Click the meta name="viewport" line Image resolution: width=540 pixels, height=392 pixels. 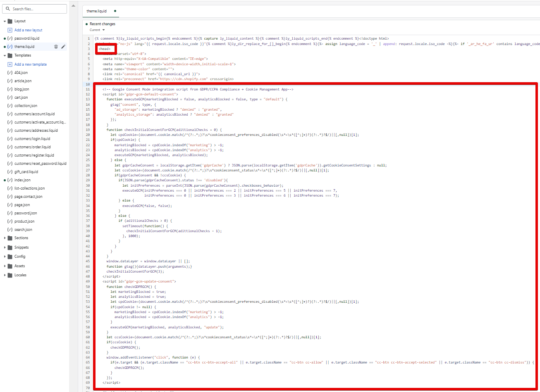point(169,64)
